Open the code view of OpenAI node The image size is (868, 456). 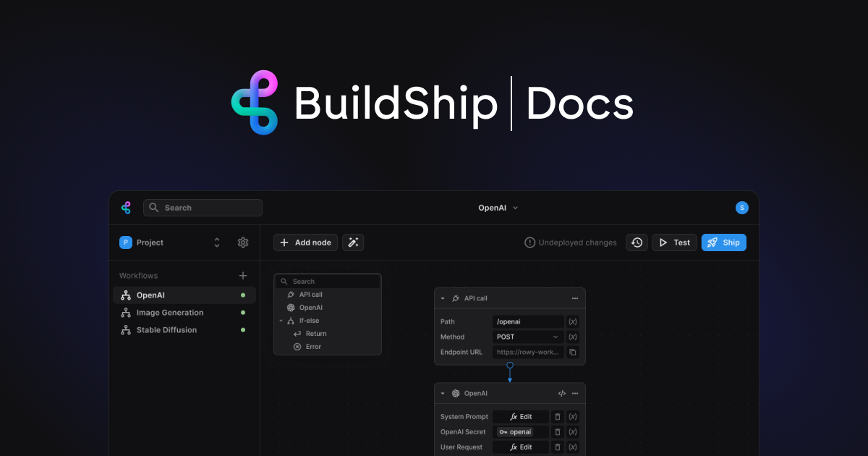coord(562,394)
